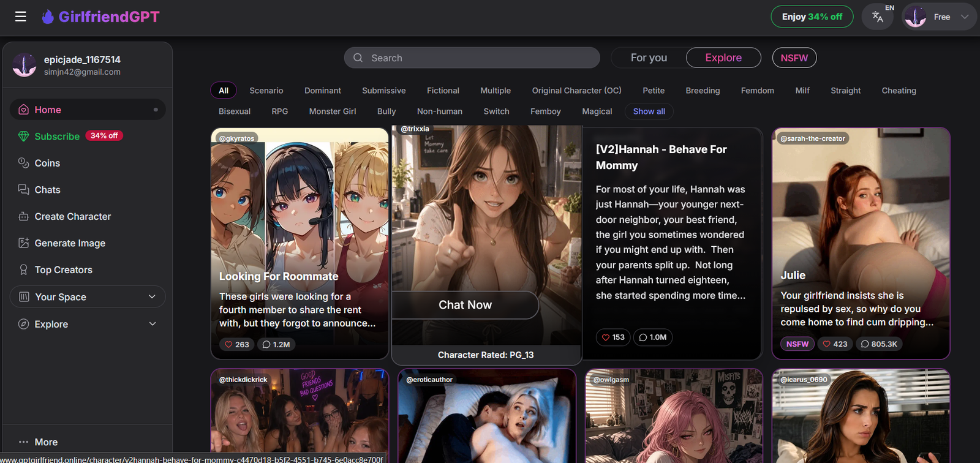This screenshot has height=463, width=980.
Task: Select the Multiple category tag
Action: click(496, 91)
